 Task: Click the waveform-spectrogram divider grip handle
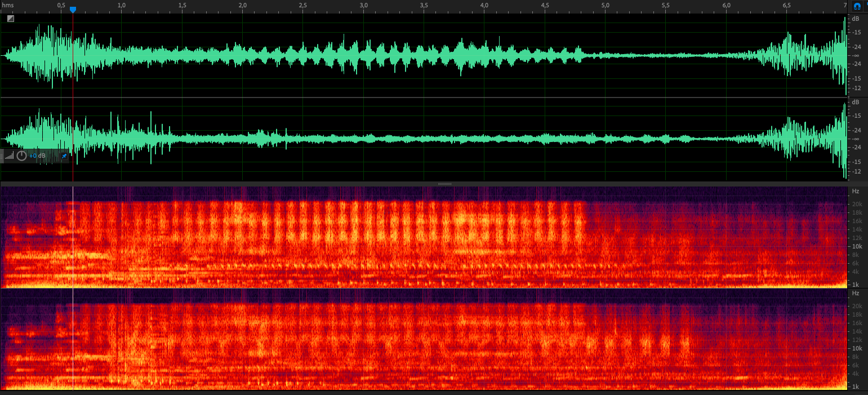point(444,184)
